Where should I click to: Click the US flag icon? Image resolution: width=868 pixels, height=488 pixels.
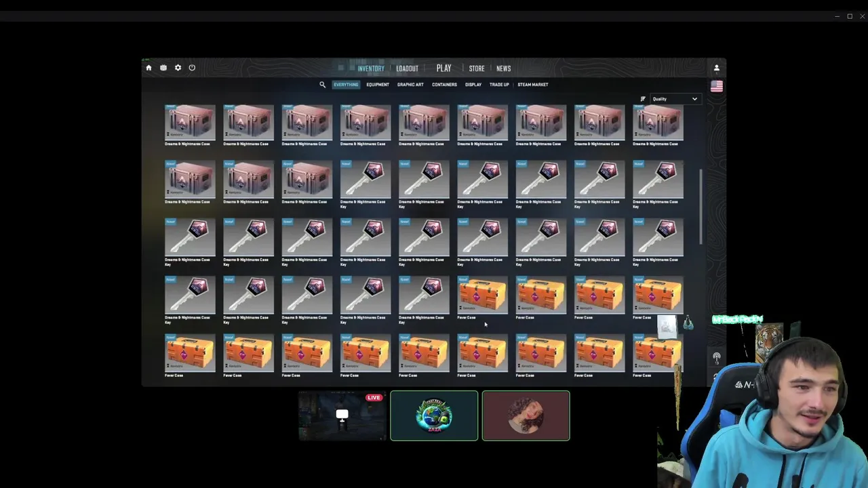click(x=716, y=86)
